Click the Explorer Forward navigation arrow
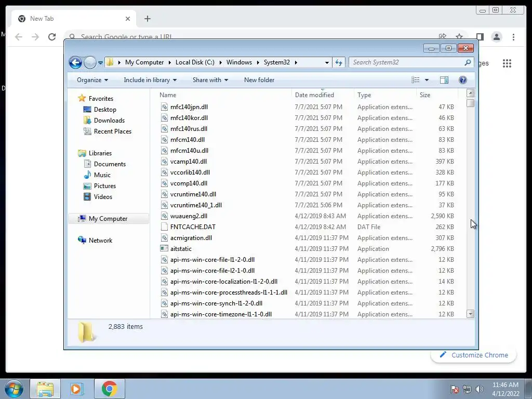 click(90, 62)
